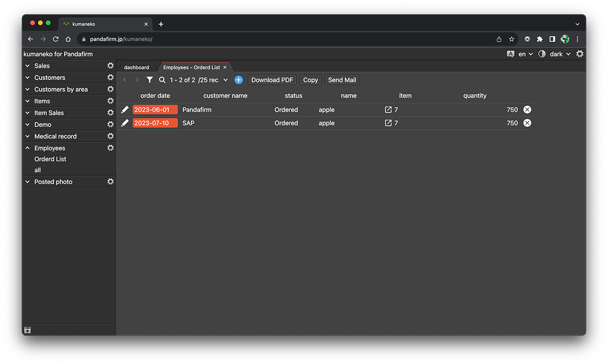The width and height of the screenshot is (608, 364).
Task: Add a new record with plus icon
Action: click(x=238, y=80)
